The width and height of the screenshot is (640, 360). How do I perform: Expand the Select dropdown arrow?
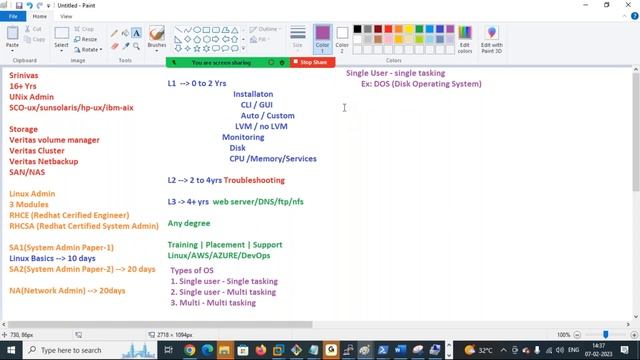click(61, 51)
